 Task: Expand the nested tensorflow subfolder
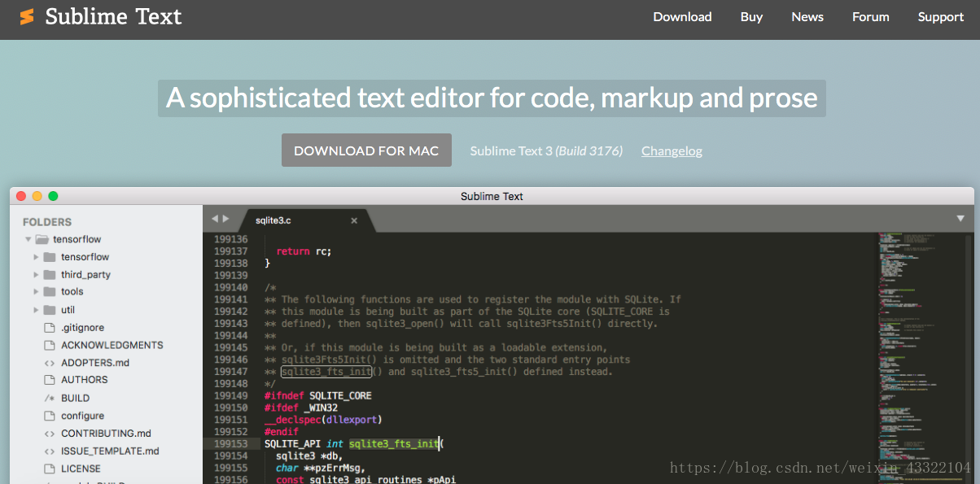(x=36, y=257)
